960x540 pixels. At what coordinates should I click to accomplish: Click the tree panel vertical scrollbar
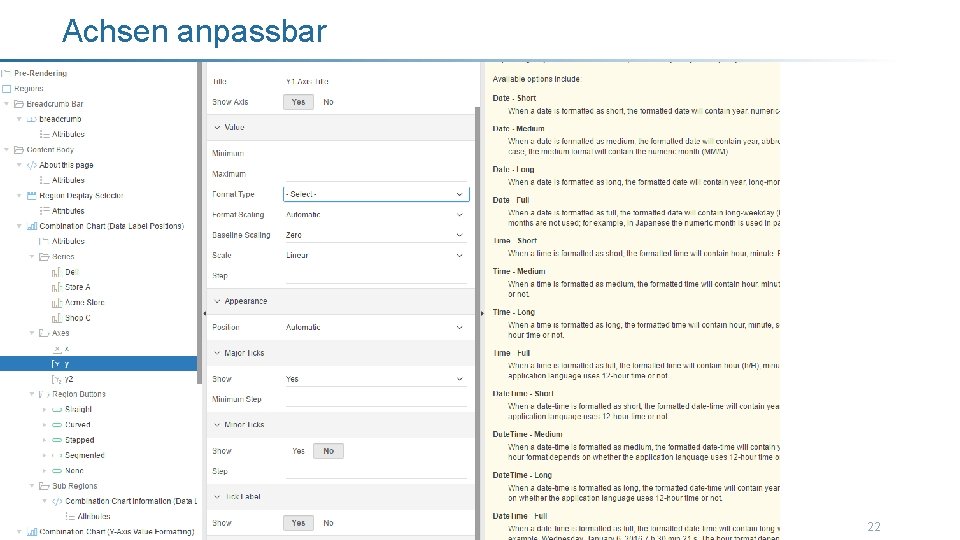tap(200, 223)
